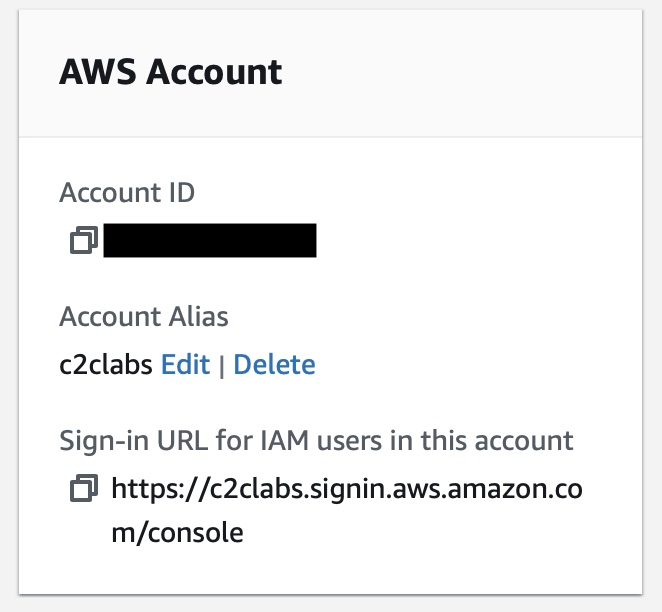Click the Account ID field label

pyautogui.click(x=126, y=193)
